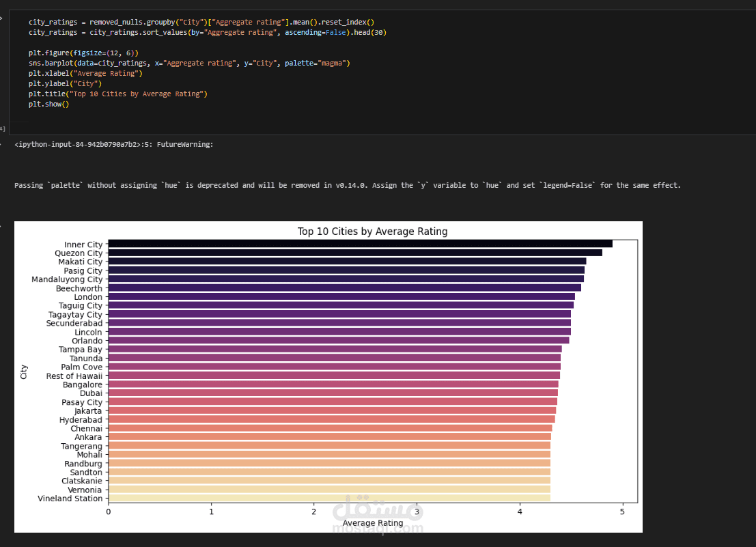
Task: Click the Makati City y-axis label
Action: click(x=80, y=262)
